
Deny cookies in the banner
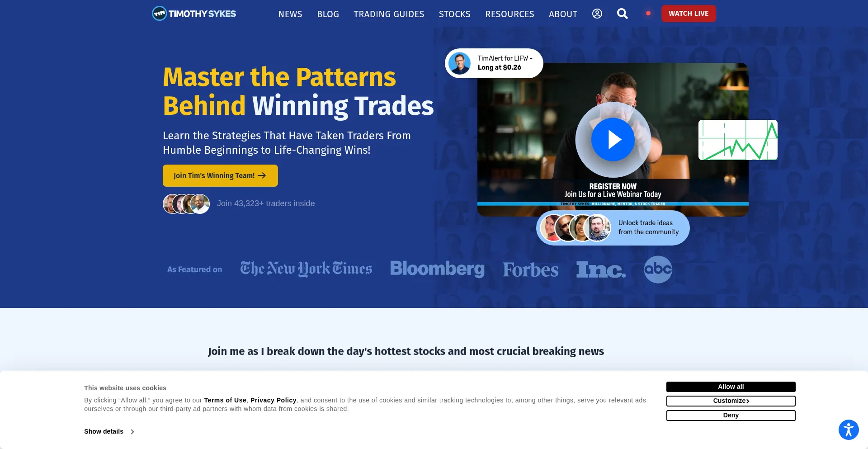[x=731, y=416]
